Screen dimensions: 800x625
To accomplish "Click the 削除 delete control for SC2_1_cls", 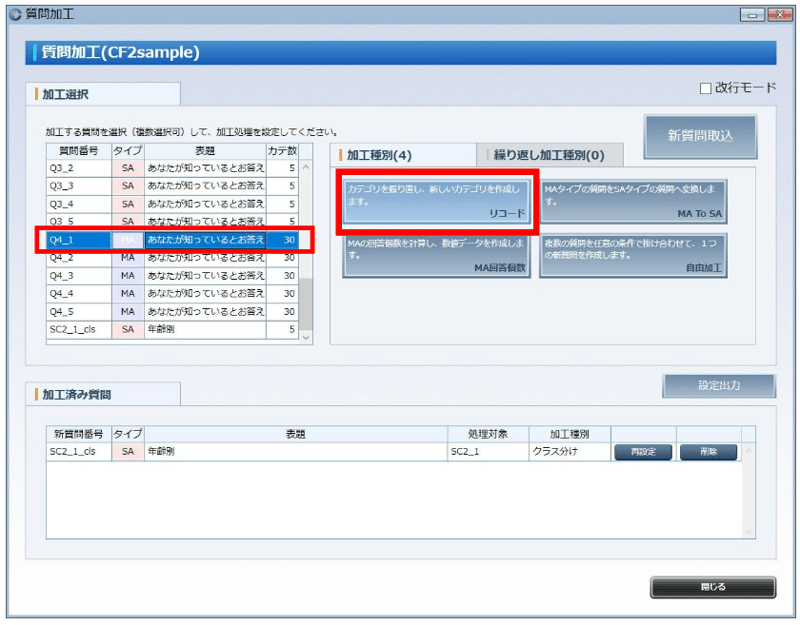I will [707, 452].
